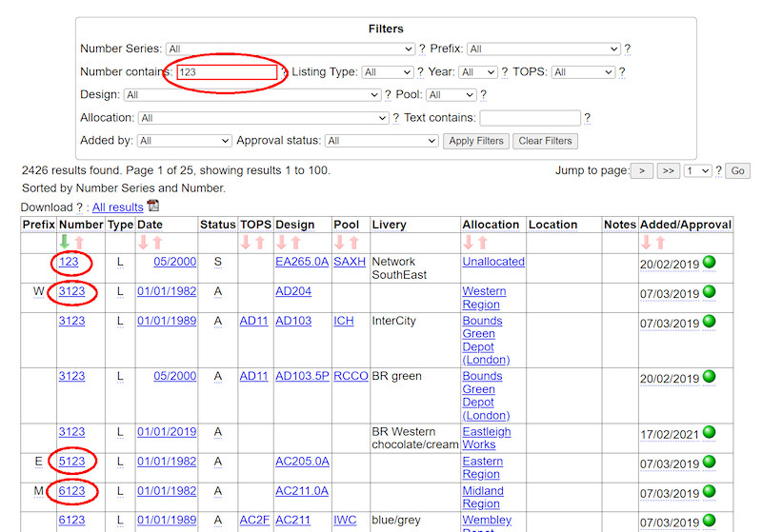Click Apply Filters button

point(476,141)
